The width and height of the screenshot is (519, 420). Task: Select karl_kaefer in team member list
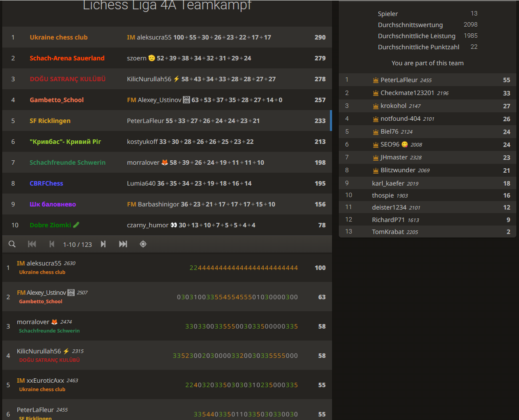point(388,183)
